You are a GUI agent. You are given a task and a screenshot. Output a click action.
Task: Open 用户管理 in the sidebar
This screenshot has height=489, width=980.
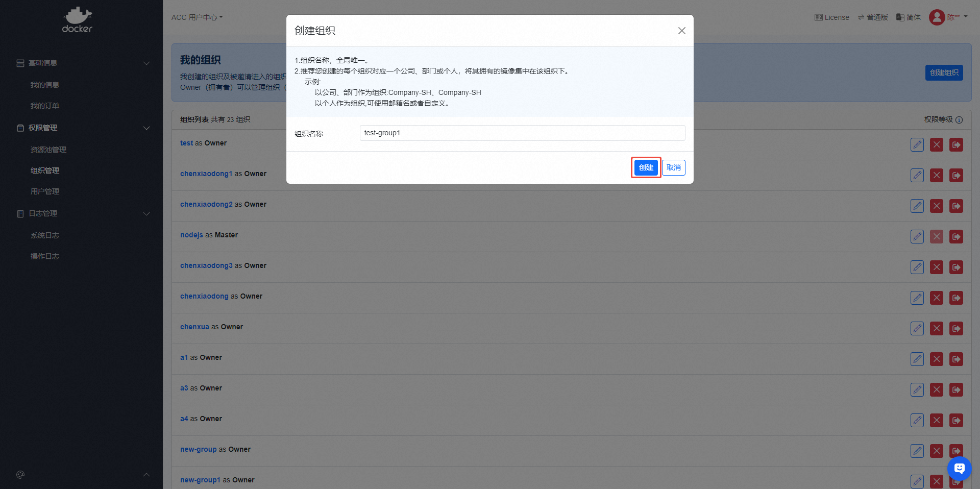point(45,191)
